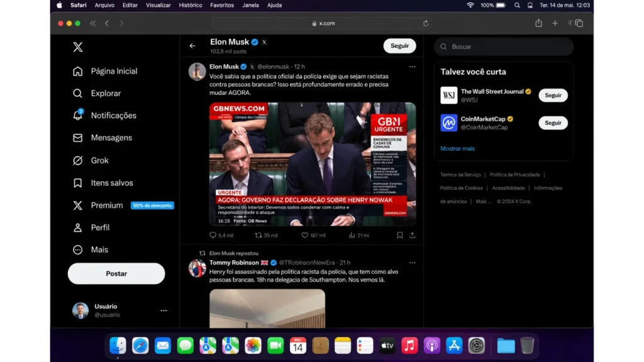This screenshot has height=362, width=644.
Task: Expand the Mais sidebar menu
Action: point(90,250)
